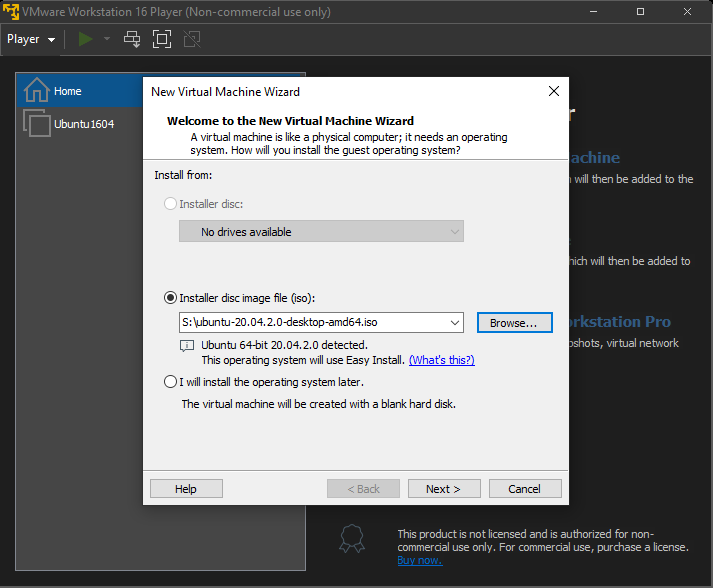Click the 'Install from:' label
Viewport: 713px width, 588px height.
(x=183, y=175)
